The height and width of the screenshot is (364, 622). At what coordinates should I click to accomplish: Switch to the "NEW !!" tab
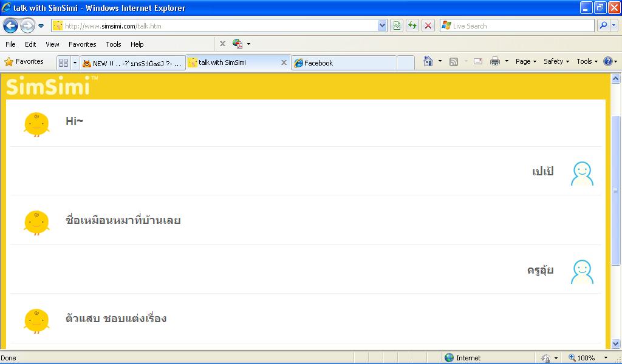pos(133,63)
